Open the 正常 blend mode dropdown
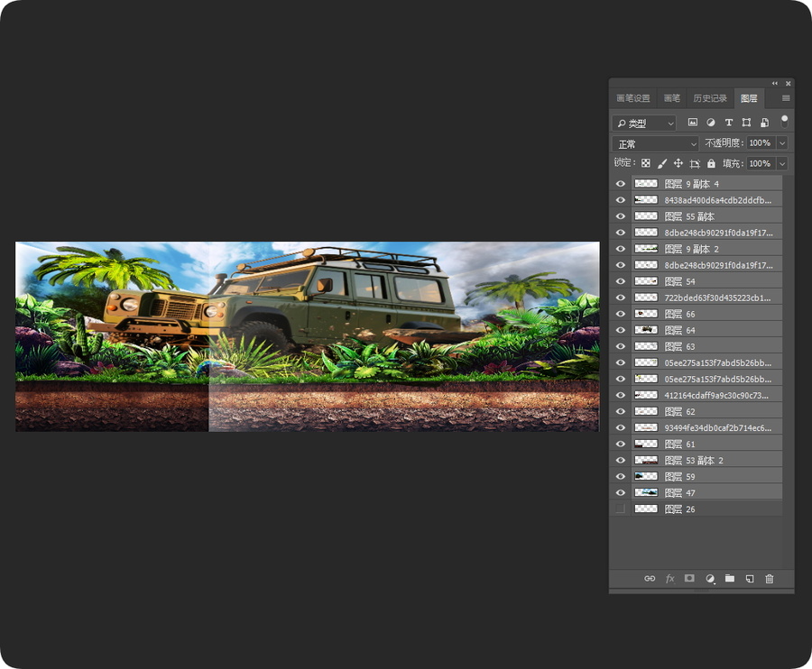 click(655, 144)
